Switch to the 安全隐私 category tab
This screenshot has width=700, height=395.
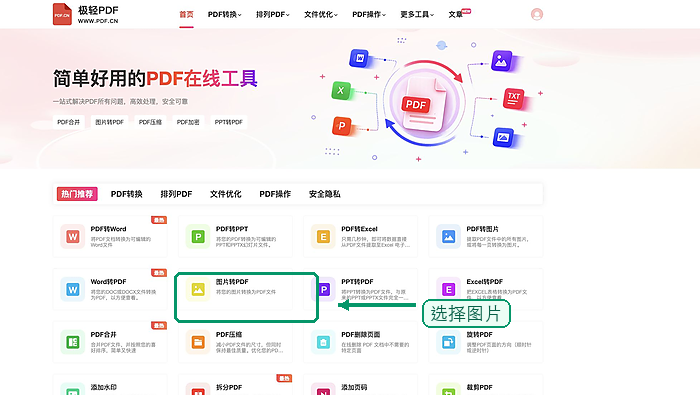325,194
